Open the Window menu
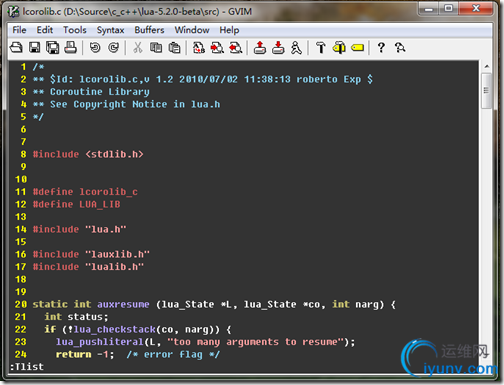 tap(192, 30)
